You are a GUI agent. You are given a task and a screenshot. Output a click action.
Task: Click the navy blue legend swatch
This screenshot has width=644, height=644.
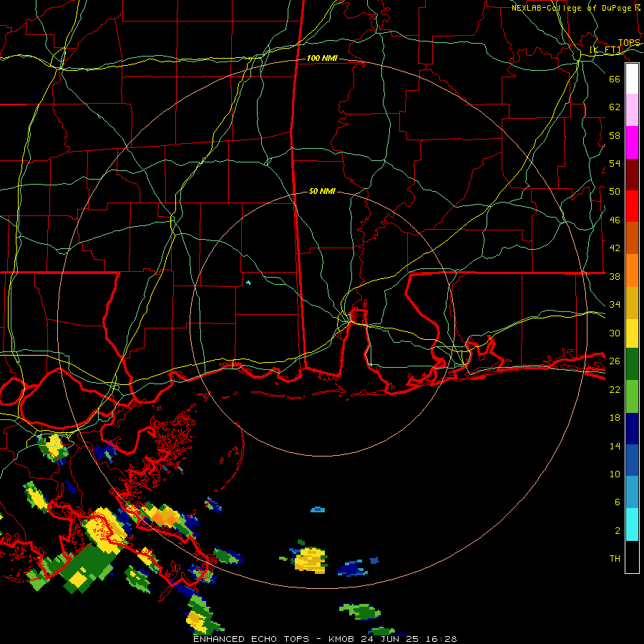click(x=632, y=429)
